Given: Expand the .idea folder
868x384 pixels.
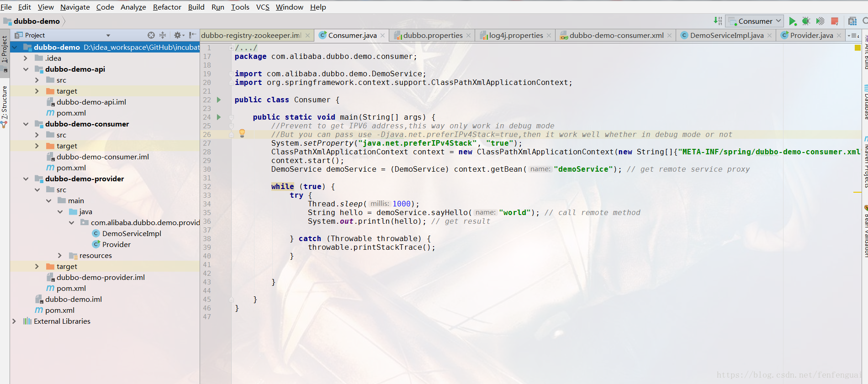Looking at the screenshot, I should tap(26, 58).
